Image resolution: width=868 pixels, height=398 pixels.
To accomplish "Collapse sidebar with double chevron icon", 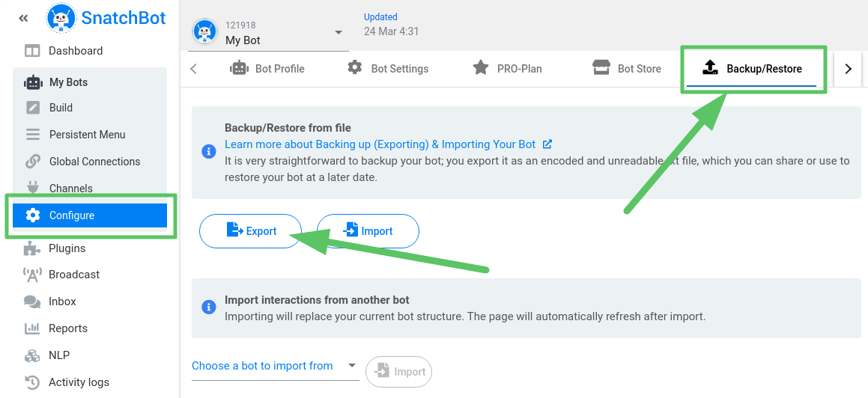I will (x=23, y=18).
